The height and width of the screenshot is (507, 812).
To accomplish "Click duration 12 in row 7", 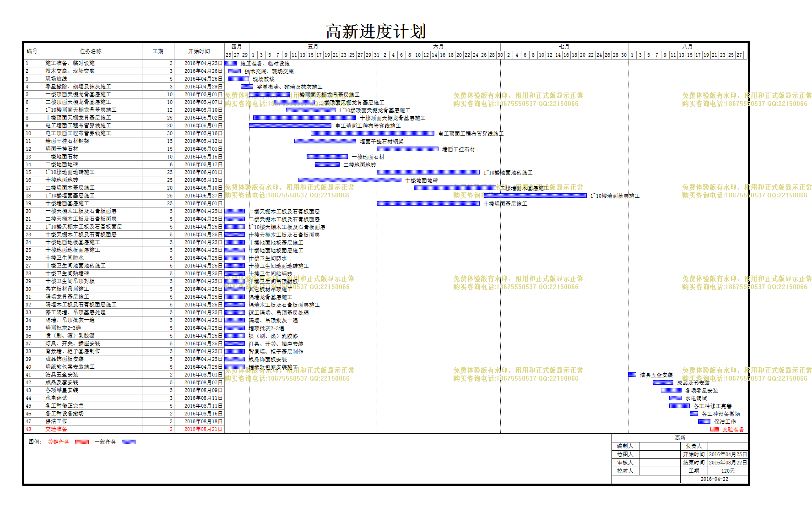I will [170, 110].
